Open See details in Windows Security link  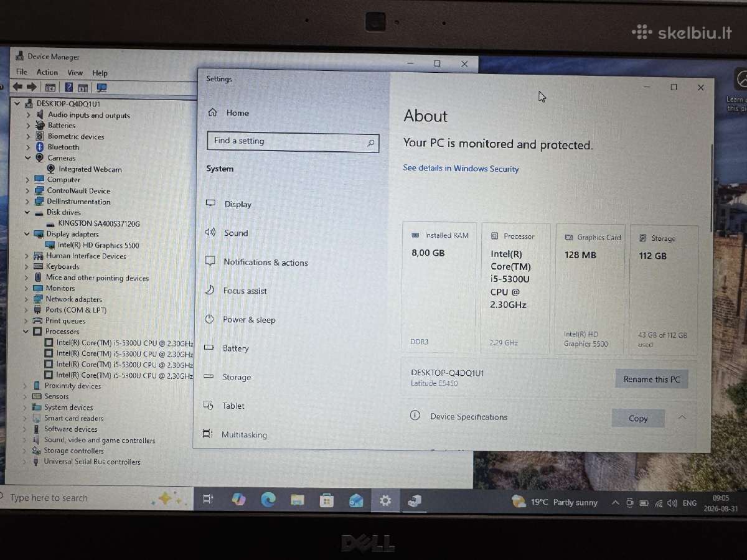(461, 169)
